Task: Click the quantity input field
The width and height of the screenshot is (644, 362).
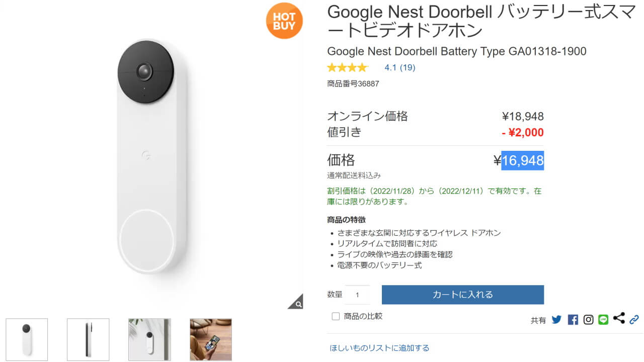Action: point(357,295)
